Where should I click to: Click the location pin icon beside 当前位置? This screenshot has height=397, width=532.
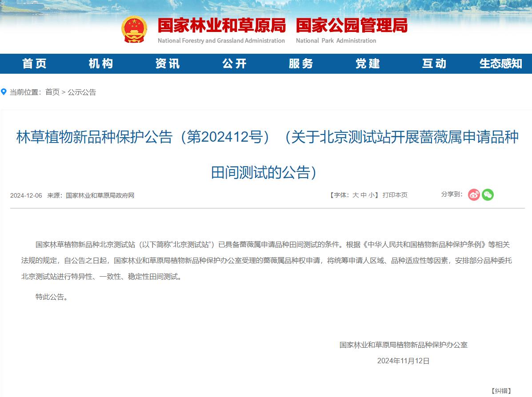tap(4, 92)
